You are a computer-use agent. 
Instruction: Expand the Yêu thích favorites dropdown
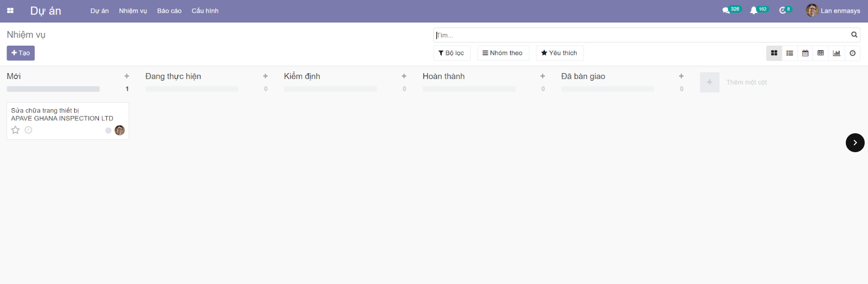559,53
